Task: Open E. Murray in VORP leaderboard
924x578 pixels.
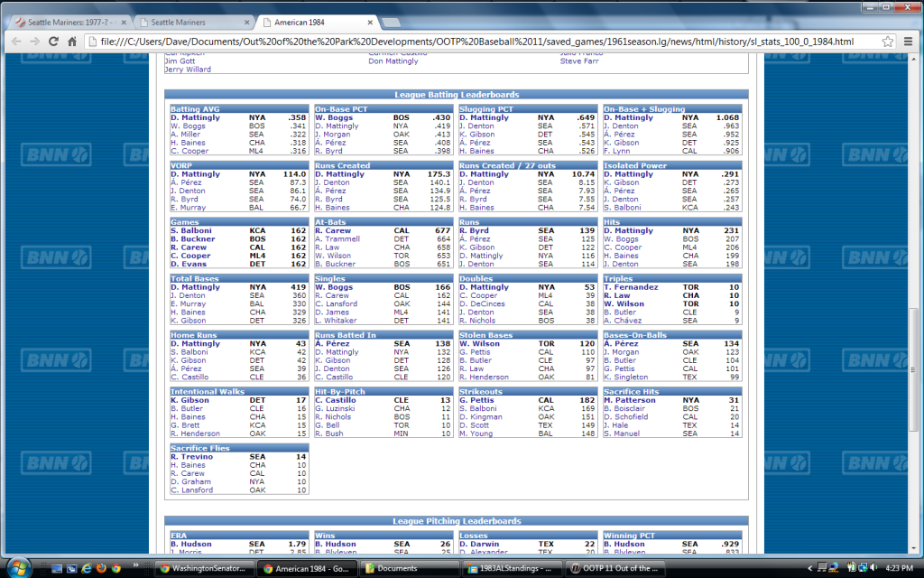Action: pos(188,208)
